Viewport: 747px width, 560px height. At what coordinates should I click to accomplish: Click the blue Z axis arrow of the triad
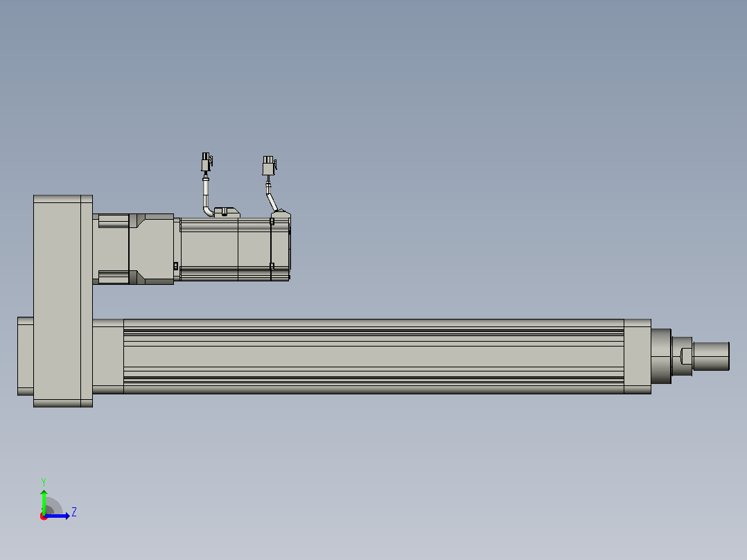tap(58, 516)
